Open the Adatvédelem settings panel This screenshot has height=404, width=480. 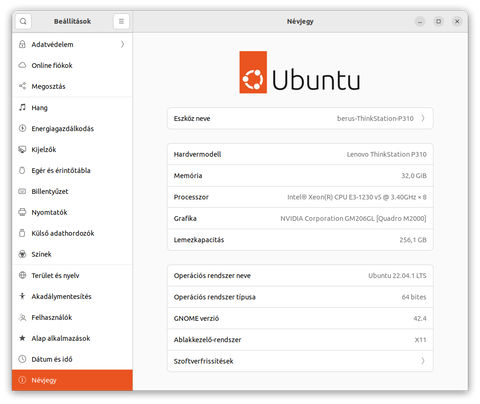pyautogui.click(x=72, y=44)
